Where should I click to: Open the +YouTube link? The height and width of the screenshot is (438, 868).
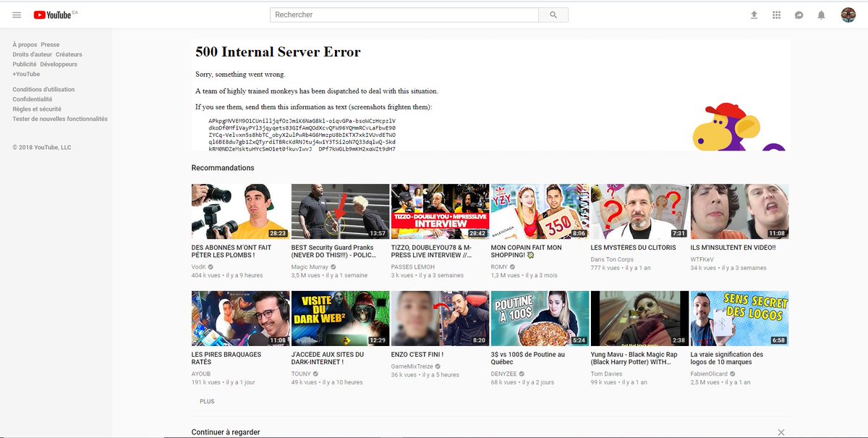(x=26, y=74)
